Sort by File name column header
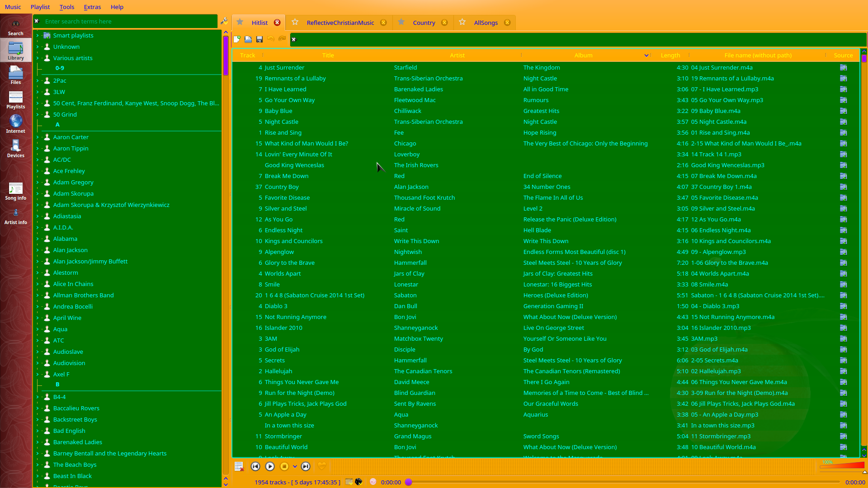This screenshot has height=488, width=868. pyautogui.click(x=758, y=55)
